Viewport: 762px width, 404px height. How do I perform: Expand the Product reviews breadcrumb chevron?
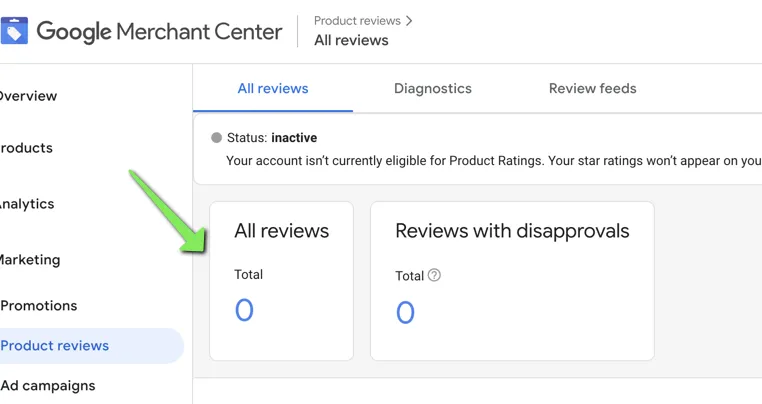[409, 21]
